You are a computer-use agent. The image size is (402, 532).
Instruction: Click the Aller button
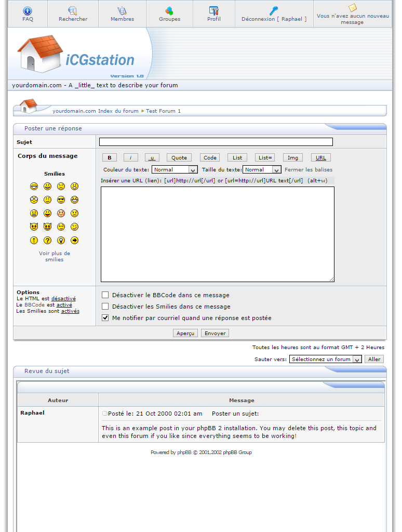click(374, 359)
